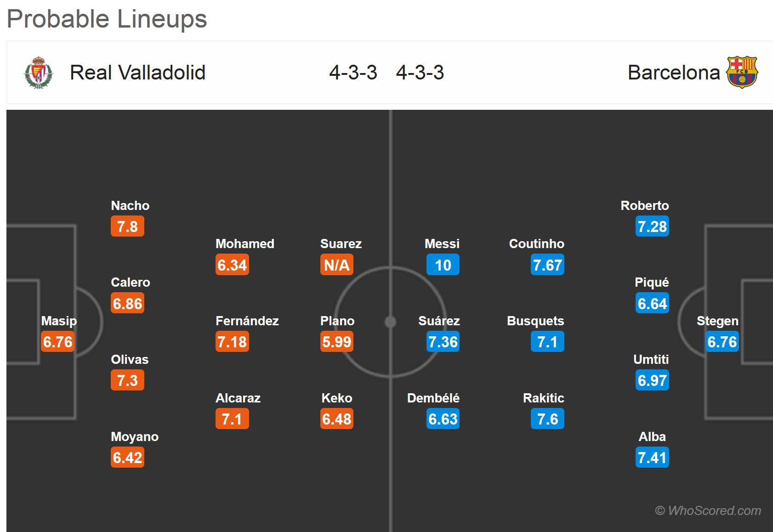This screenshot has width=773, height=532.
Task: Click the player name Fernández
Action: click(x=247, y=321)
